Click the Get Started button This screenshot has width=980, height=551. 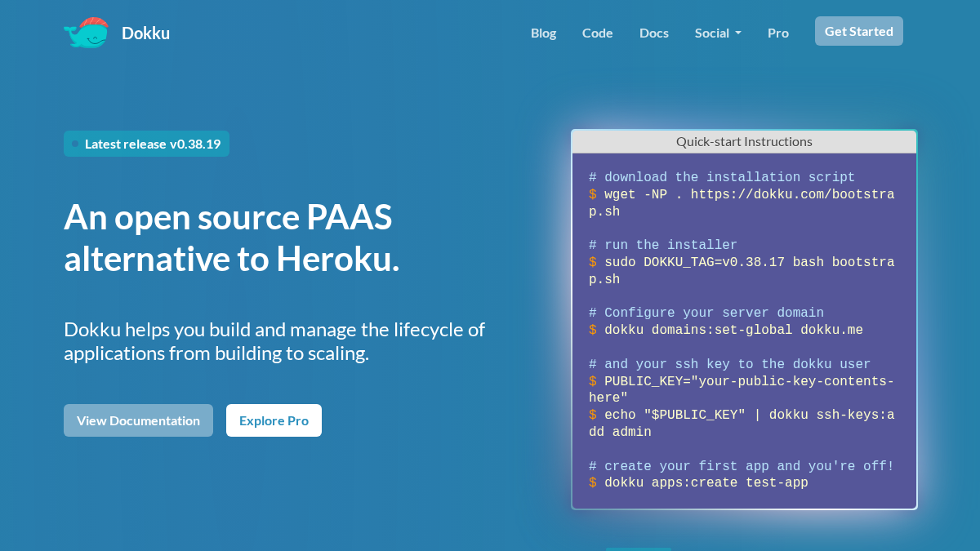coord(858,31)
